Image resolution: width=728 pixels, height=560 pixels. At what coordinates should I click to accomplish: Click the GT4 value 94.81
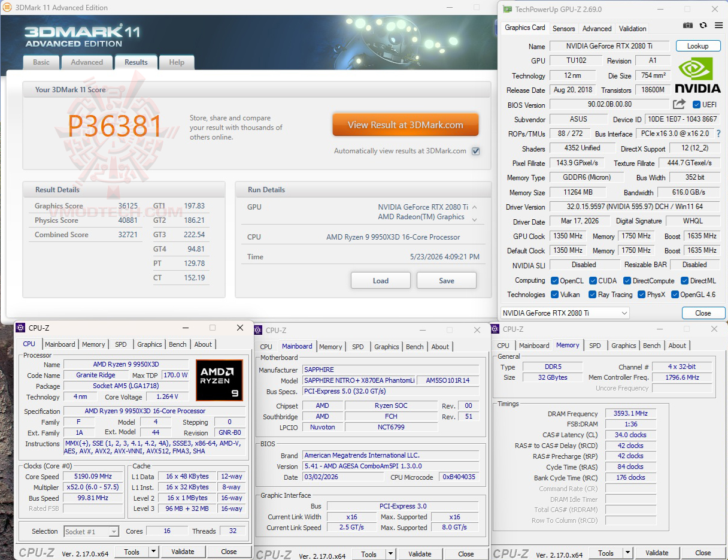195,249
